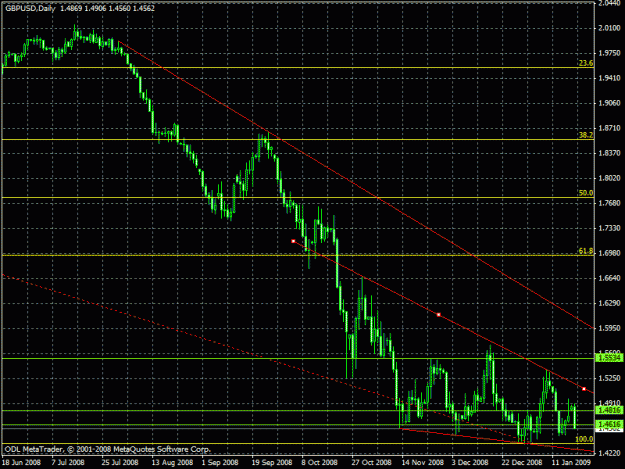Click the 1.6980 price axis label

(609, 253)
